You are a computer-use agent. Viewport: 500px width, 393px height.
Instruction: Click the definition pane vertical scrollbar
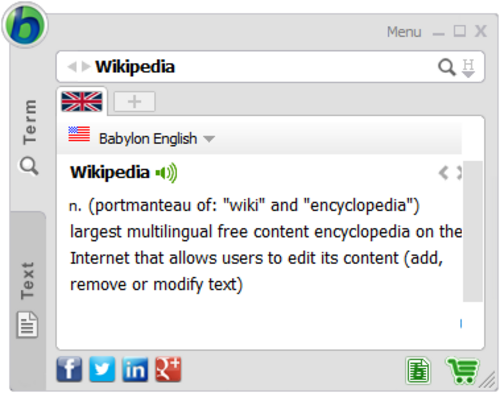[473, 231]
